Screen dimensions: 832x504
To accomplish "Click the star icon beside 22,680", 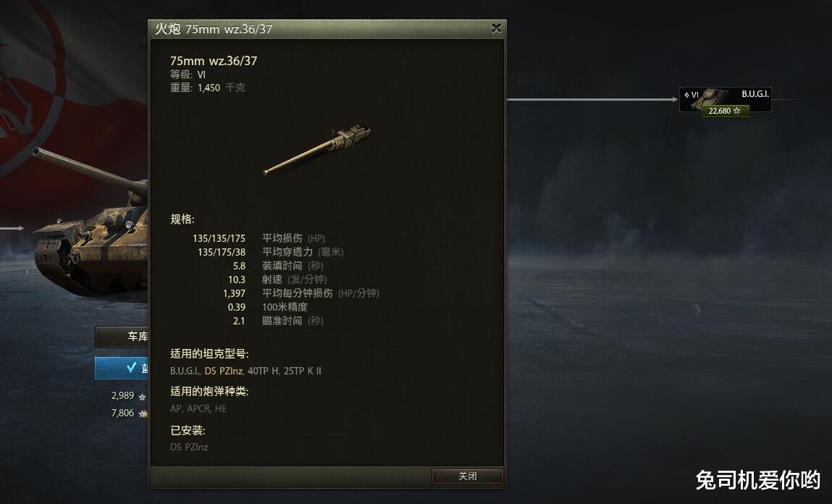I will (x=736, y=111).
